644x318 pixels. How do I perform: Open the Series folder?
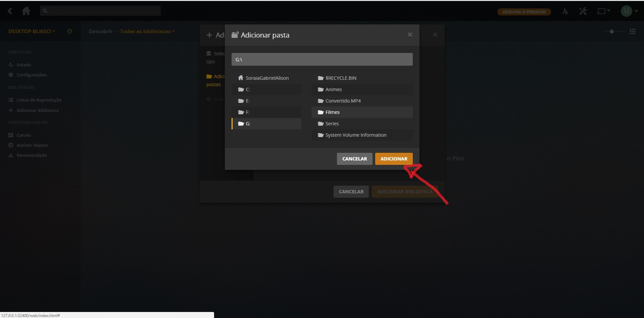tap(362, 124)
